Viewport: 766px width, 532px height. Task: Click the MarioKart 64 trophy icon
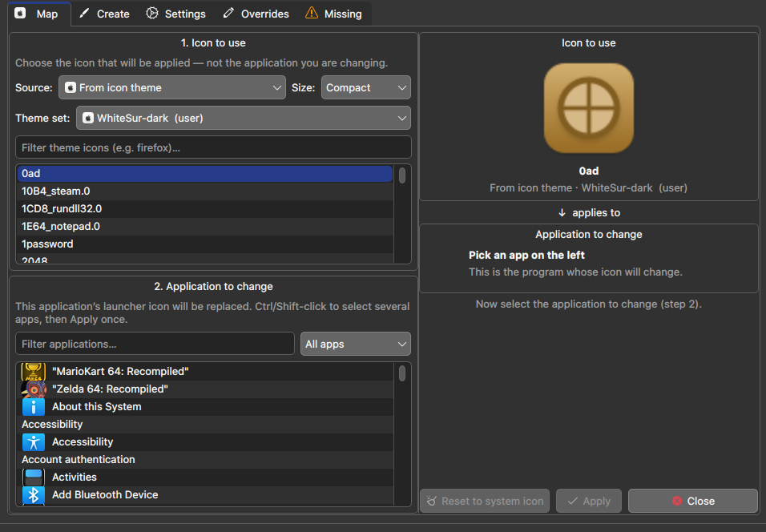point(33,372)
